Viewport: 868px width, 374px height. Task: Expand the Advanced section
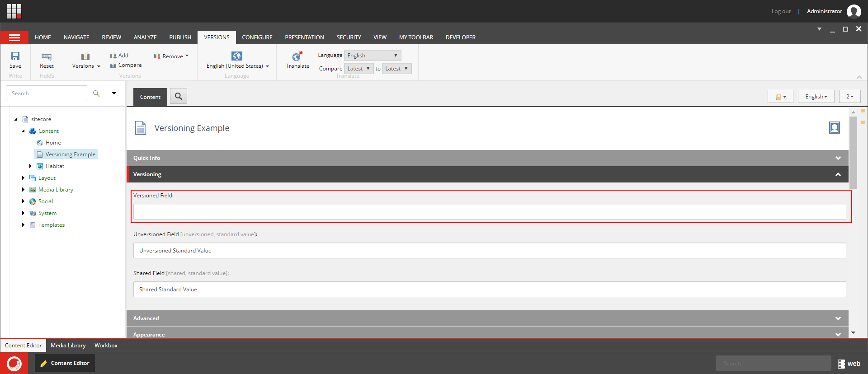click(x=487, y=318)
